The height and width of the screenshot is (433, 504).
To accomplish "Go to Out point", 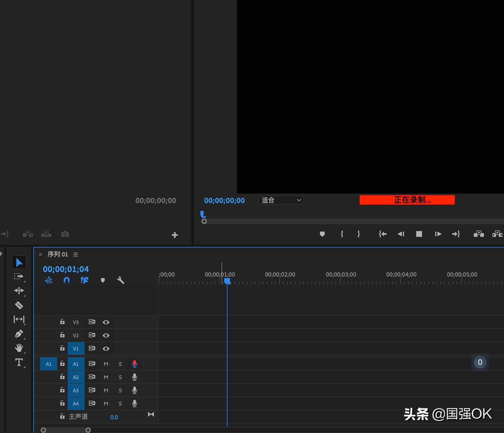I will [456, 234].
